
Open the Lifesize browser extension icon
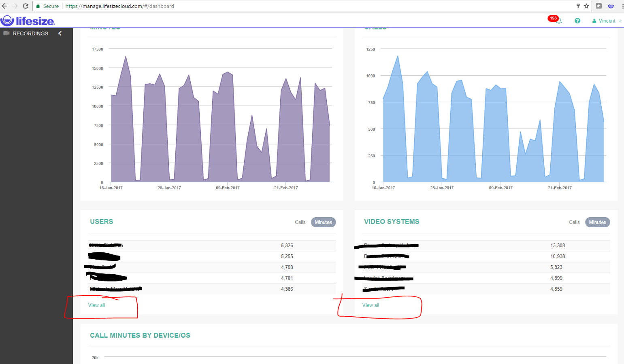point(611,6)
